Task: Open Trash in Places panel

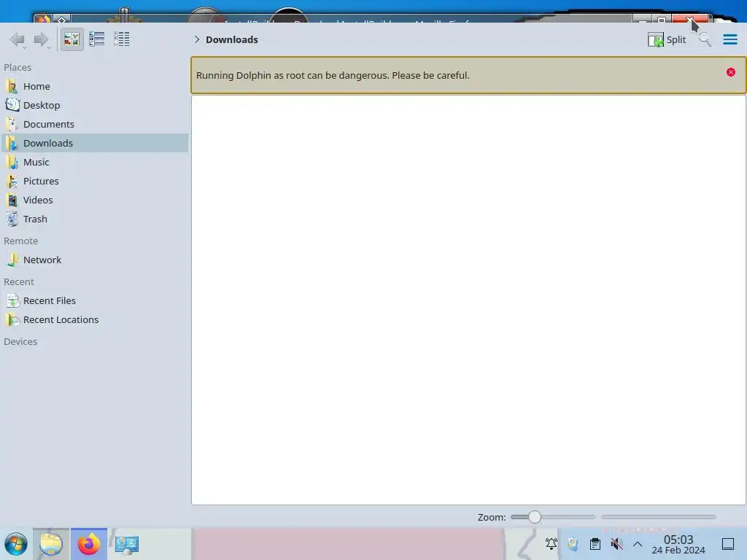Action: click(x=96, y=219)
